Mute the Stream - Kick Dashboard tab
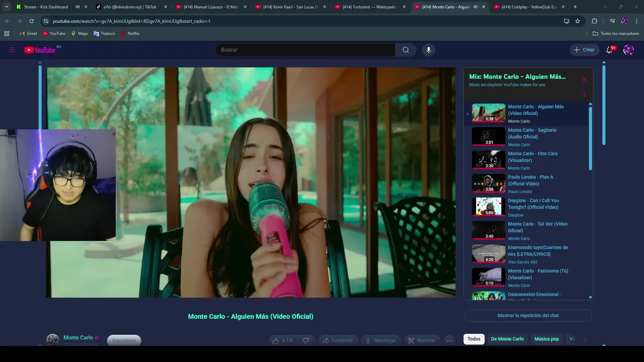 77,7
